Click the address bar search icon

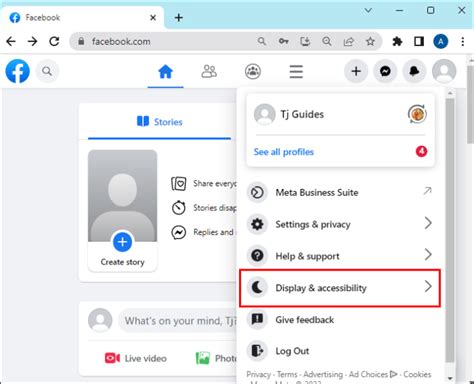[x=262, y=41]
